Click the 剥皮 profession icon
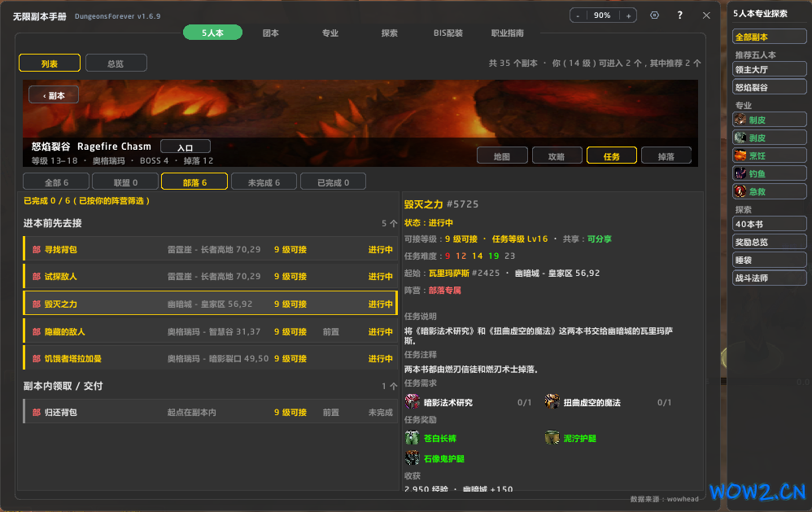The height and width of the screenshot is (512, 812). click(740, 138)
